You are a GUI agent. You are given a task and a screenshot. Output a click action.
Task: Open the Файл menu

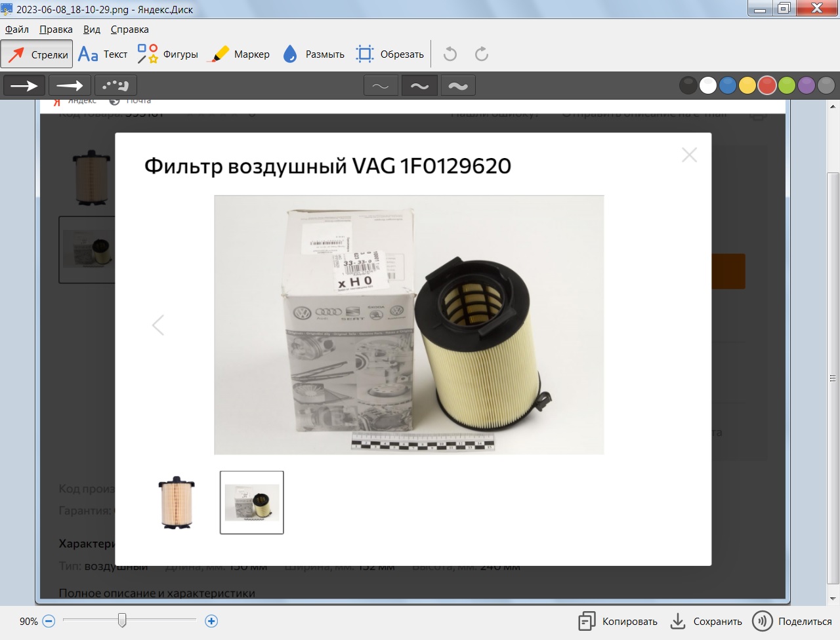[17, 30]
